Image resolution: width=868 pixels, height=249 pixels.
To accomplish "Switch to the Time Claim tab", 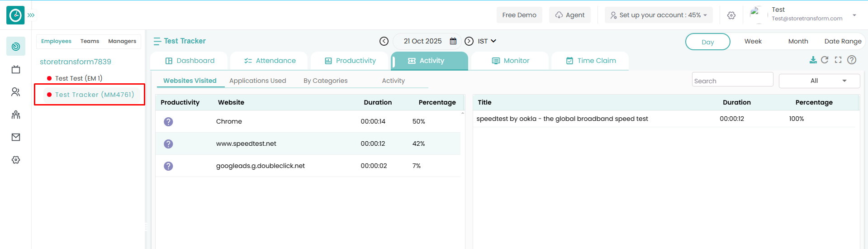I will coord(590,61).
